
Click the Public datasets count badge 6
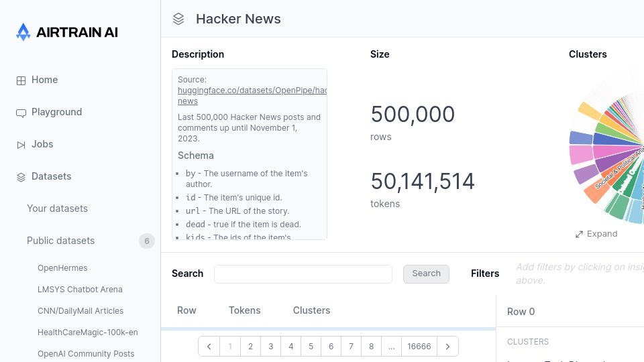pos(147,241)
